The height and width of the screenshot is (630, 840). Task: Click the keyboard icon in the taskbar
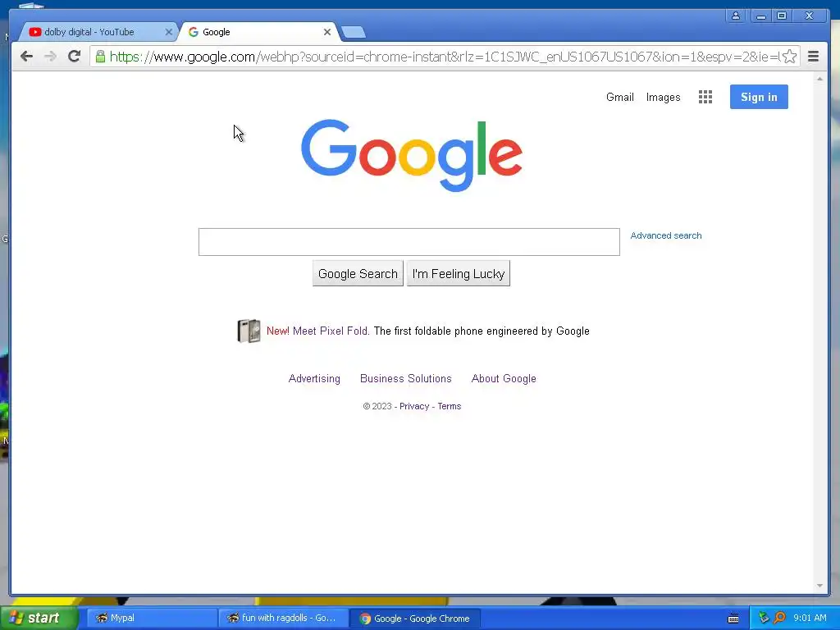(733, 619)
